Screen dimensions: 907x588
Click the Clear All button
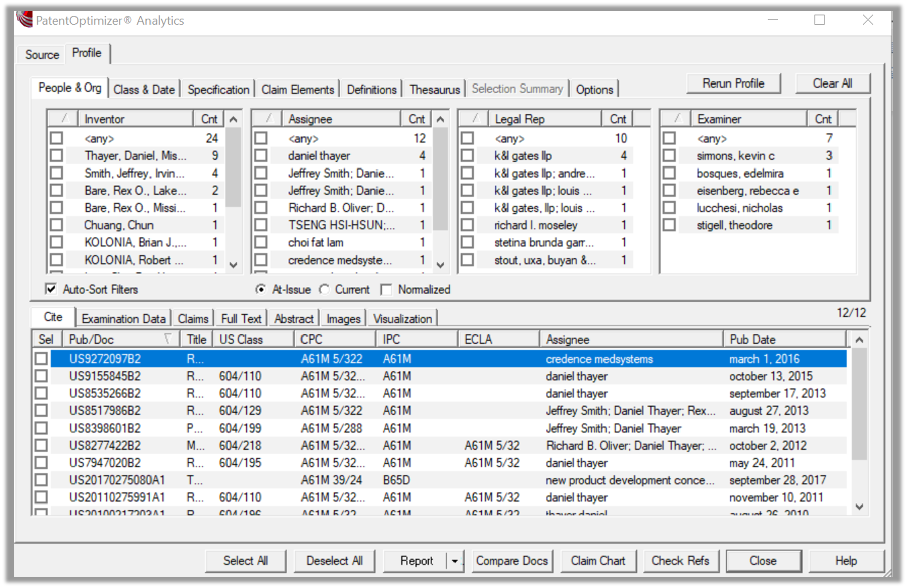point(833,83)
